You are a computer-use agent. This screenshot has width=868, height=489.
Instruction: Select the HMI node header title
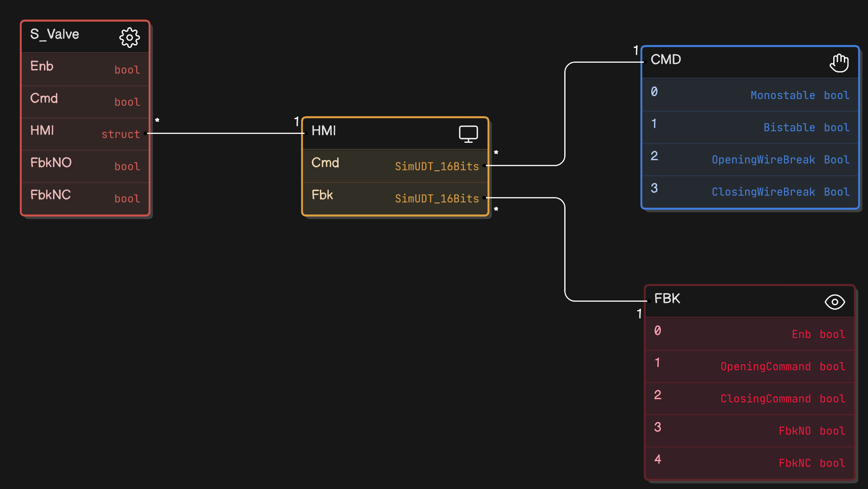(324, 131)
